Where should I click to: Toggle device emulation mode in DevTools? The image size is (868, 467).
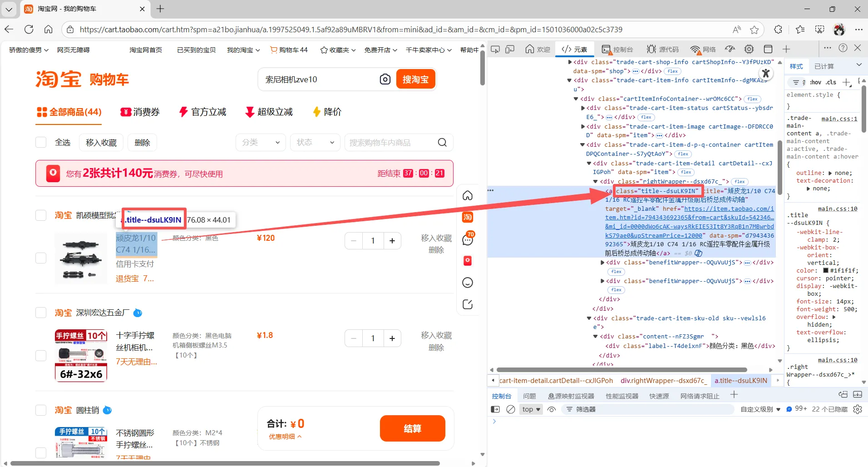point(510,49)
